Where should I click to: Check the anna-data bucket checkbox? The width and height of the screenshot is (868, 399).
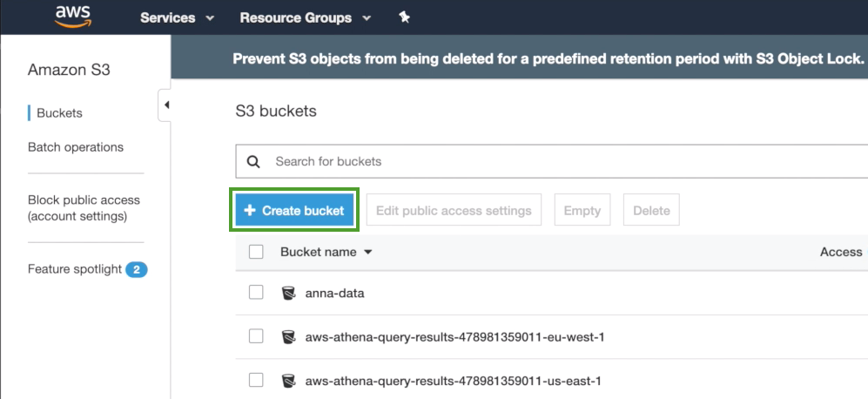(256, 293)
